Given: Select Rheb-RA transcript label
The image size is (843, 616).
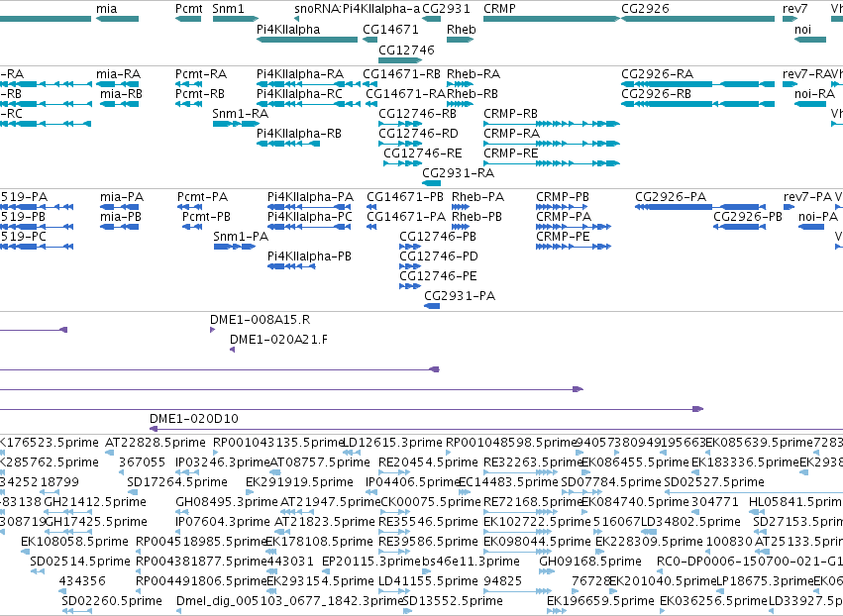Looking at the screenshot, I should 474,73.
